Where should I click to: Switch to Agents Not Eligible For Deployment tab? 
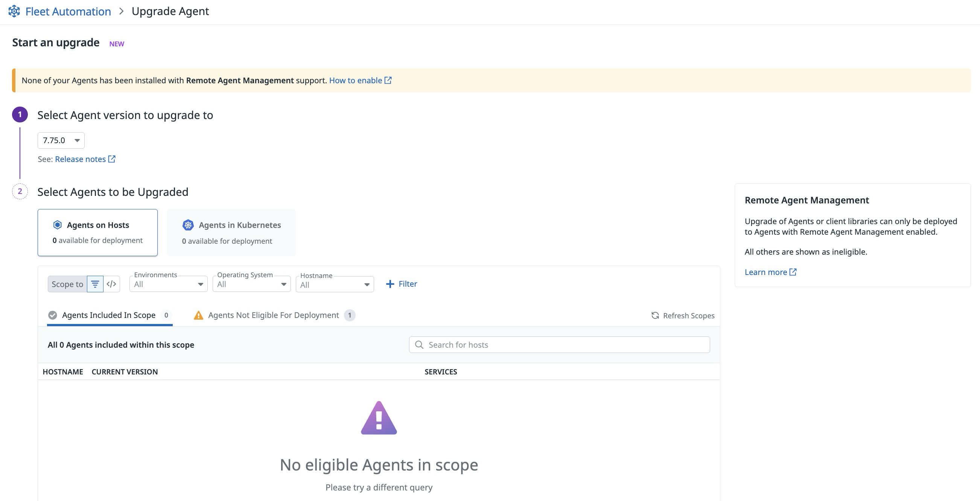click(273, 315)
